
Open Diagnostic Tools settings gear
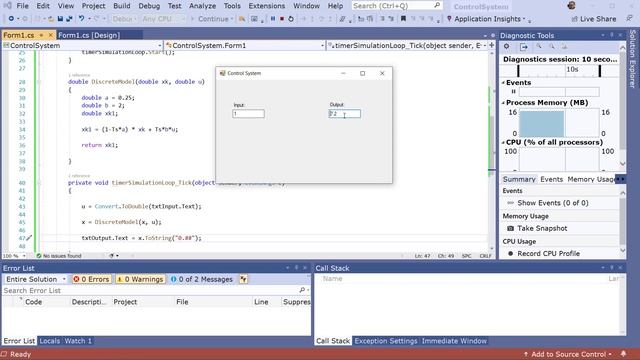click(x=507, y=47)
